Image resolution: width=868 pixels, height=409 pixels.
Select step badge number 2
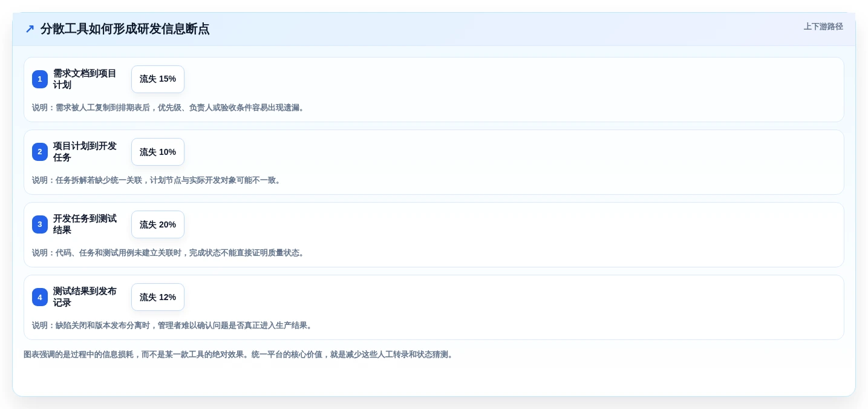[x=40, y=152]
